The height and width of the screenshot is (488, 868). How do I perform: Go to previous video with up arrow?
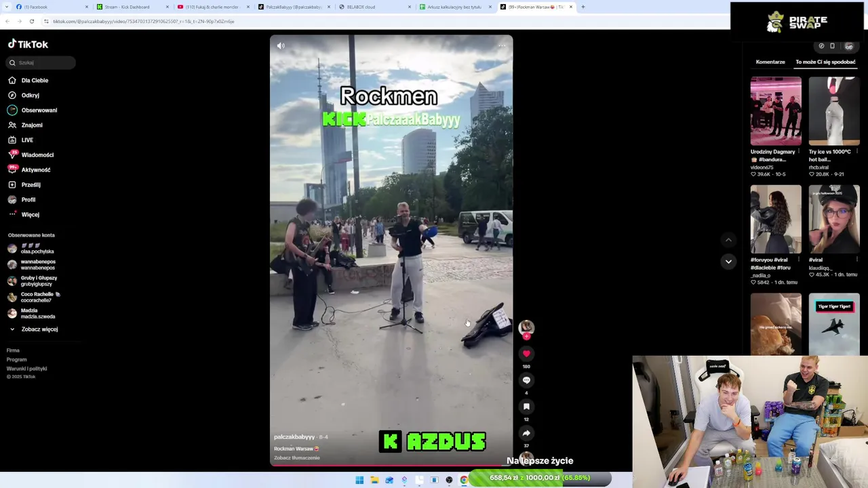[728, 240]
